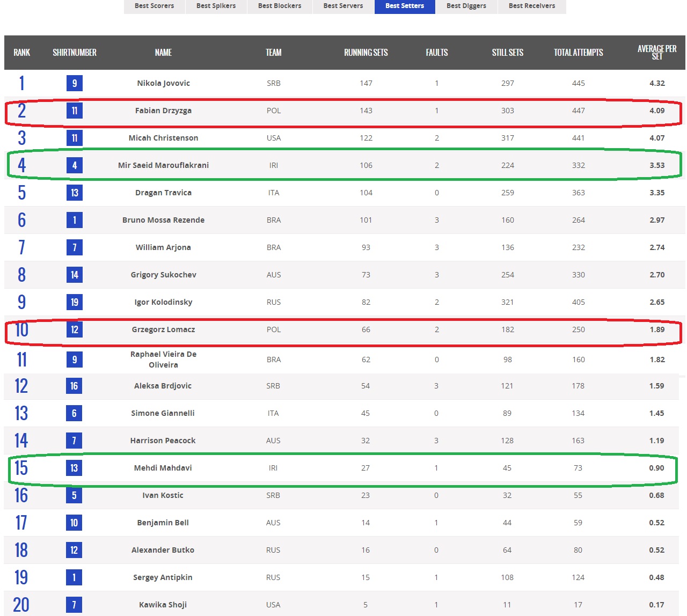Click shirt number 16 badge for Aleksa Brdjovic
The width and height of the screenshot is (687, 616).
74,386
